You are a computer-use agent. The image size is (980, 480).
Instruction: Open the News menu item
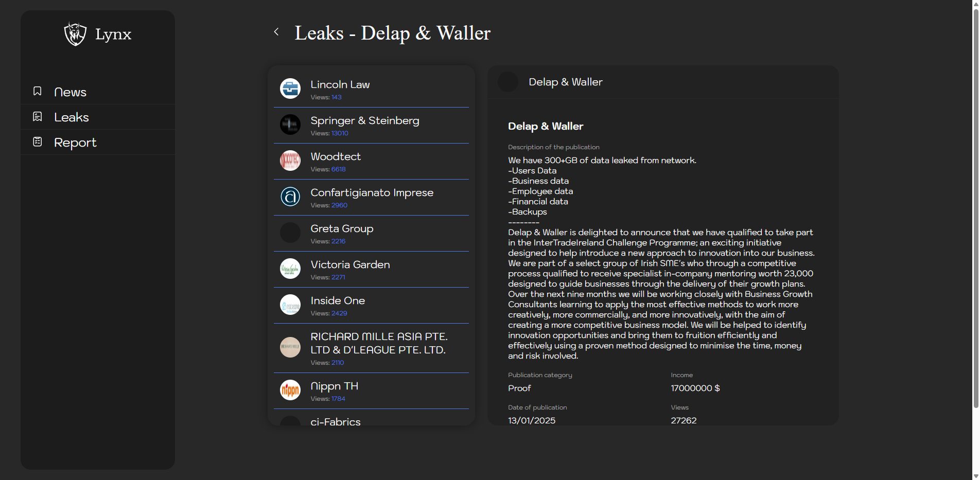[71, 92]
